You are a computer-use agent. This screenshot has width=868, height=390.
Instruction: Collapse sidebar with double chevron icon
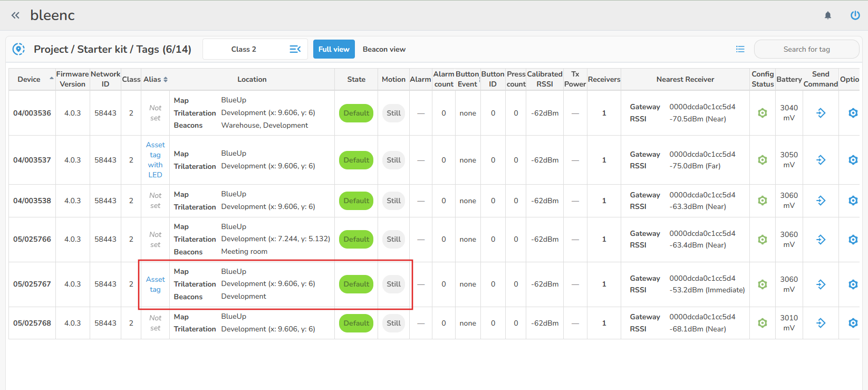coord(15,15)
